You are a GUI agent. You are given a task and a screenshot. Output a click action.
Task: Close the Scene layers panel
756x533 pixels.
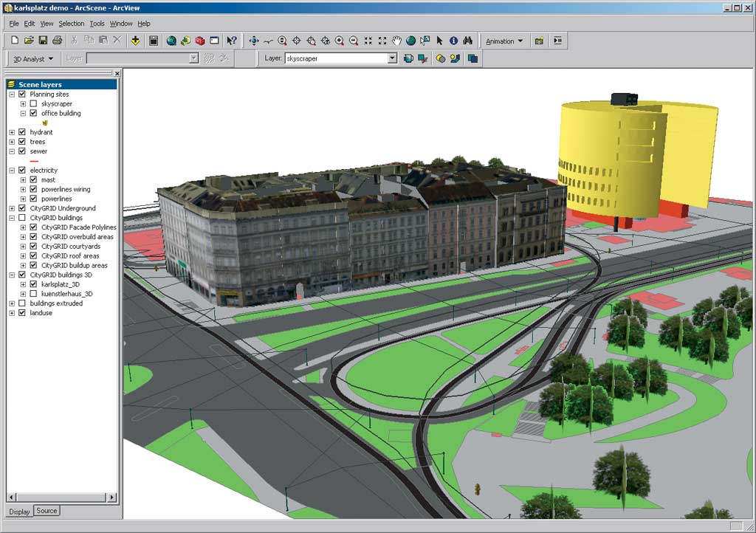[x=117, y=73]
